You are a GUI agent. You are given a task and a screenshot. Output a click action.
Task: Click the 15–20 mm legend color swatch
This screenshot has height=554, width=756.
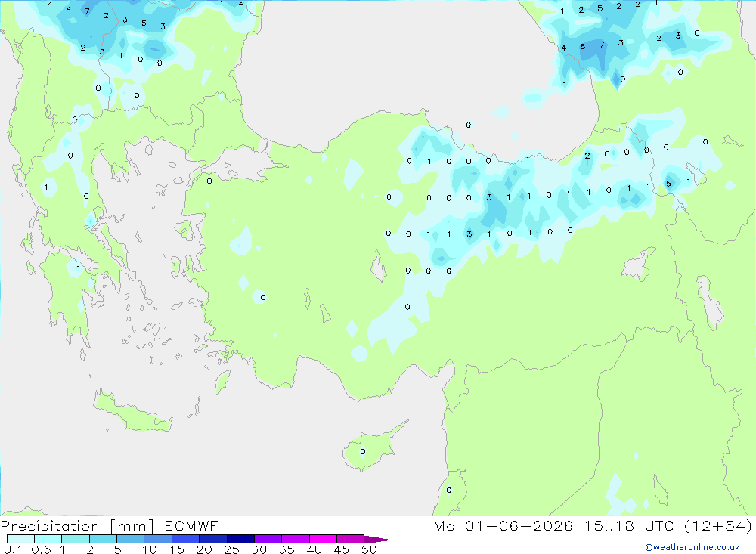pos(186,539)
